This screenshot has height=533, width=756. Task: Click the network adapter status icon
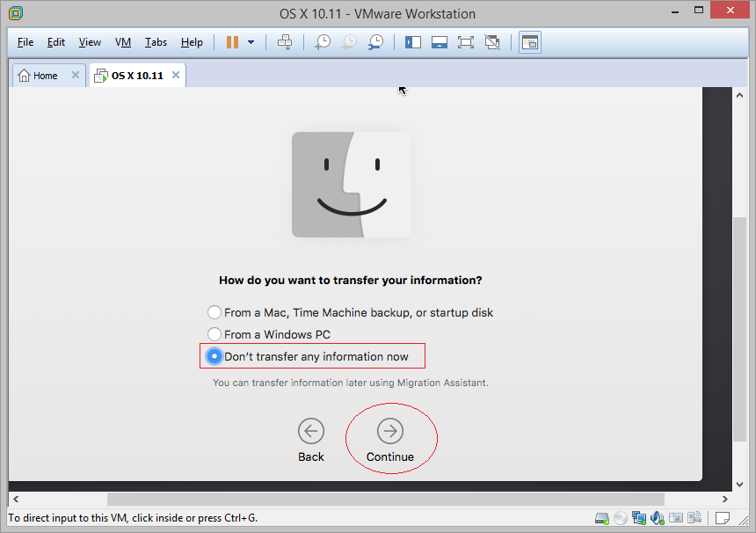click(x=639, y=519)
